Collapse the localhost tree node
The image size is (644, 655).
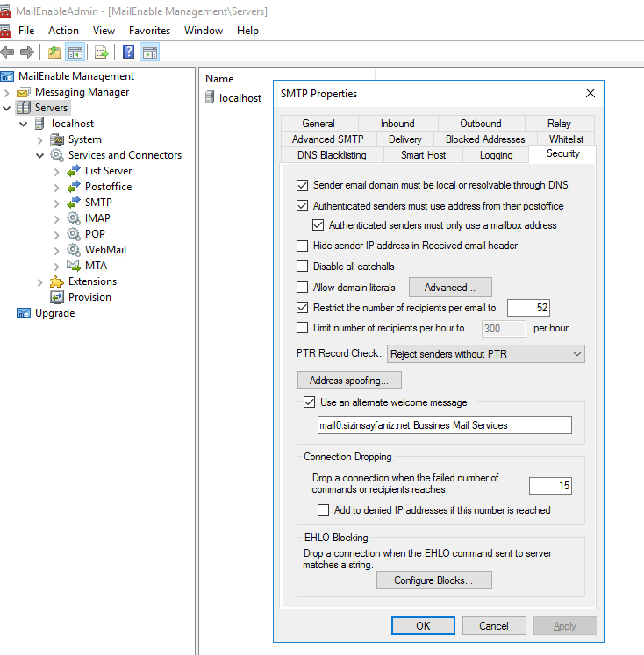(24, 124)
